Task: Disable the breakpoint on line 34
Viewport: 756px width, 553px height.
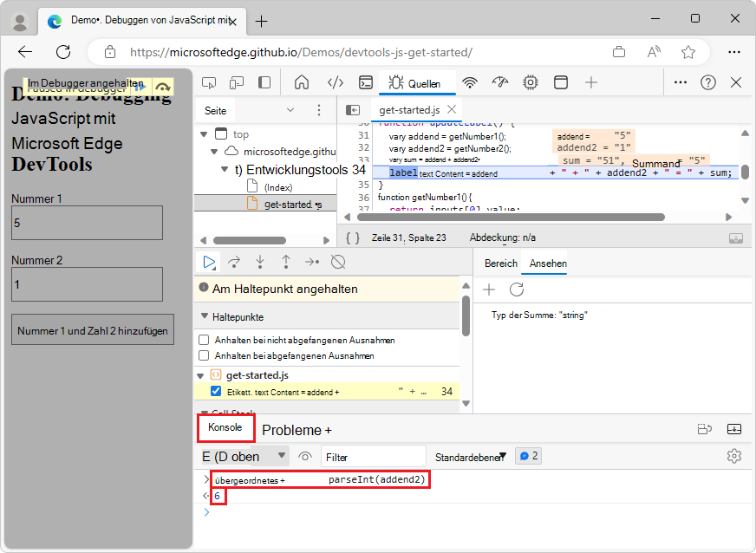Action: tap(216, 391)
